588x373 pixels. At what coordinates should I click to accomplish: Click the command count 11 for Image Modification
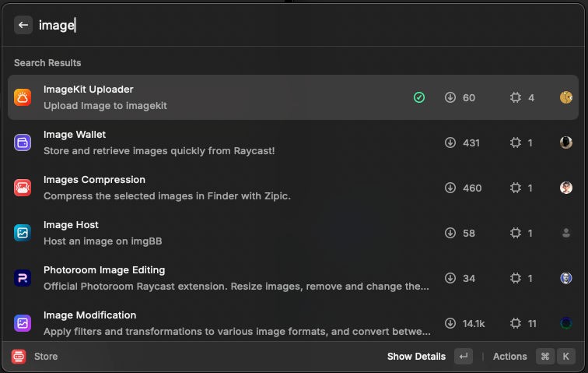click(x=532, y=323)
